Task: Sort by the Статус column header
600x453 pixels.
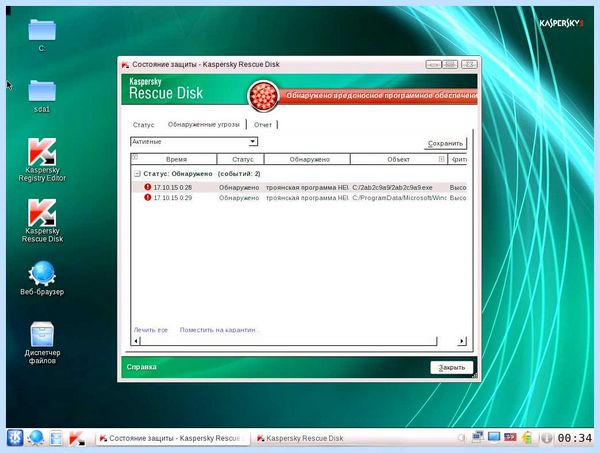Action: (x=243, y=159)
